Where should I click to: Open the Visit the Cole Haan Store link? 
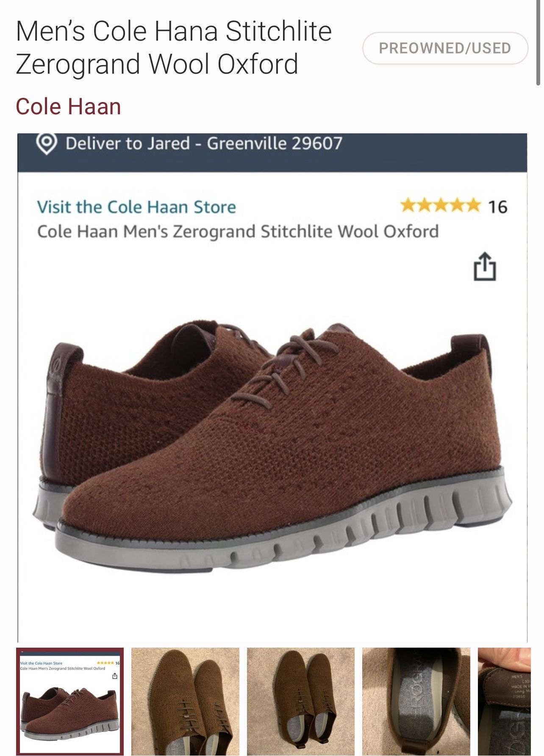coord(136,207)
